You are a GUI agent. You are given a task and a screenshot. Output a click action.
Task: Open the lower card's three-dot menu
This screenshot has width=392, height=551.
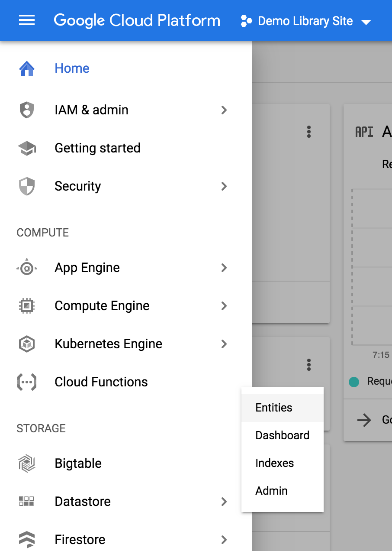pos(309,365)
